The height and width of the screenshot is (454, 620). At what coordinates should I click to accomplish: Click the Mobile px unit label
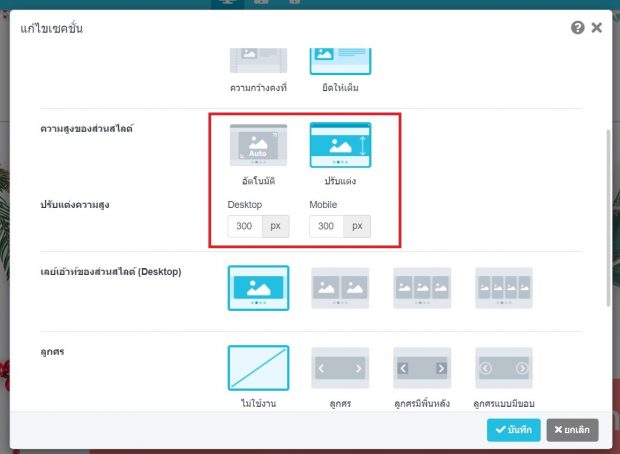(x=357, y=226)
